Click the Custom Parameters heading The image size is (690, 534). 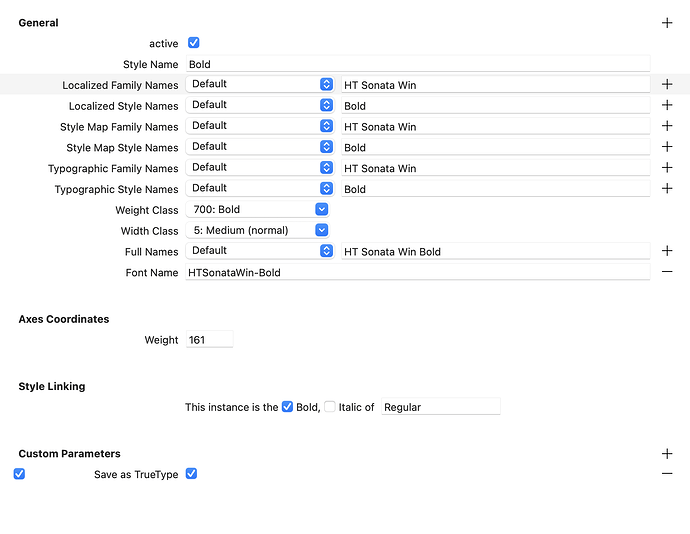coord(70,453)
